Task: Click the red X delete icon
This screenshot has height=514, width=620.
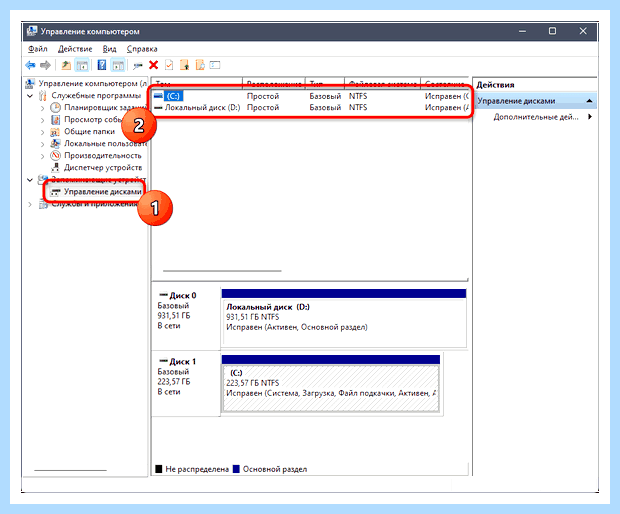Action: (x=153, y=65)
